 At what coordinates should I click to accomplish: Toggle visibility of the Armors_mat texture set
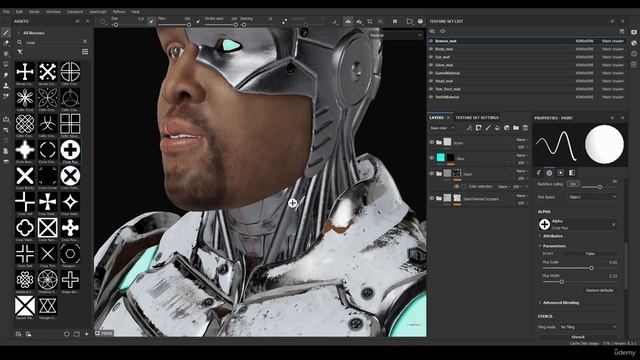tap(431, 41)
